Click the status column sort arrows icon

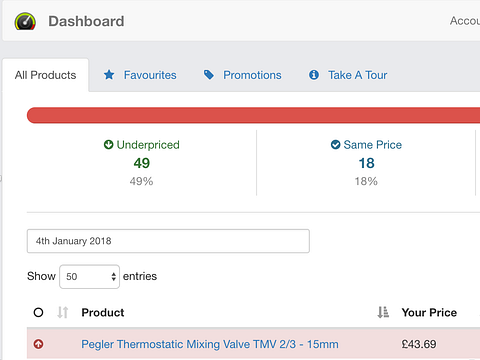(x=63, y=312)
